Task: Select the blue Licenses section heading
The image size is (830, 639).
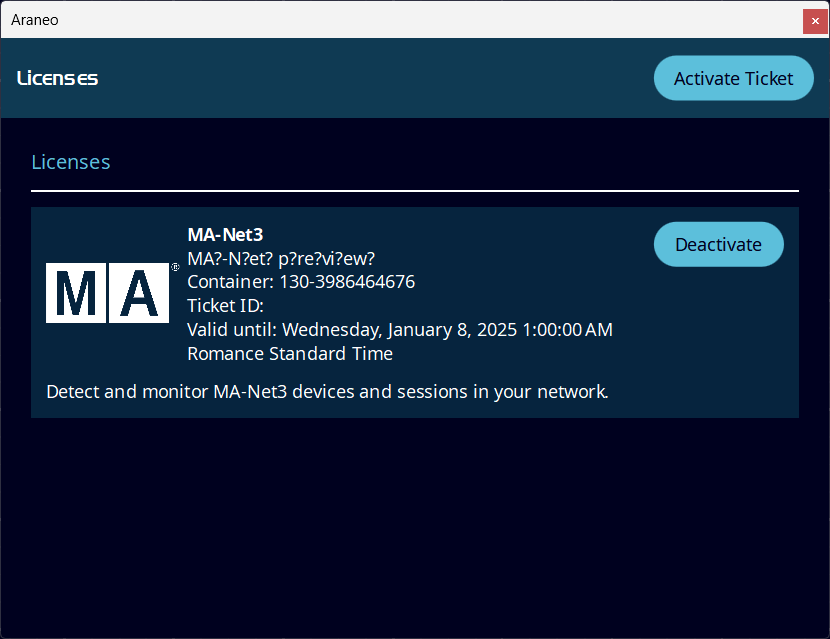Action: pyautogui.click(x=71, y=162)
